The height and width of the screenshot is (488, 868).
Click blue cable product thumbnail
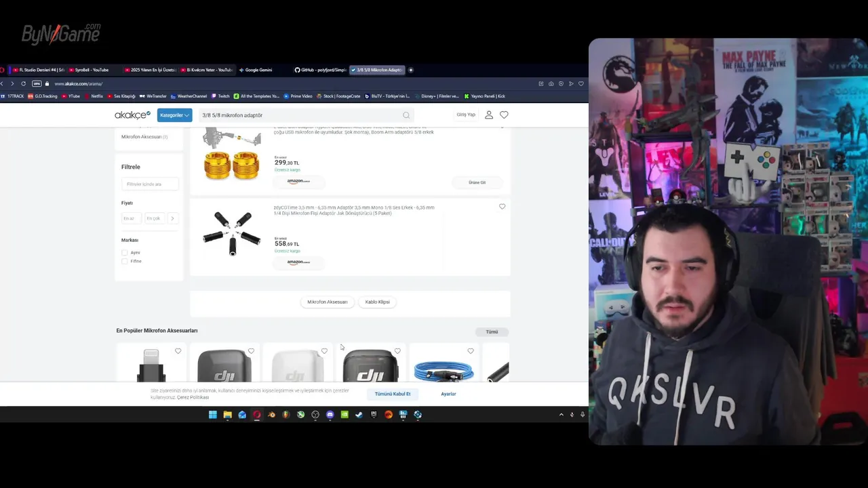coord(443,370)
